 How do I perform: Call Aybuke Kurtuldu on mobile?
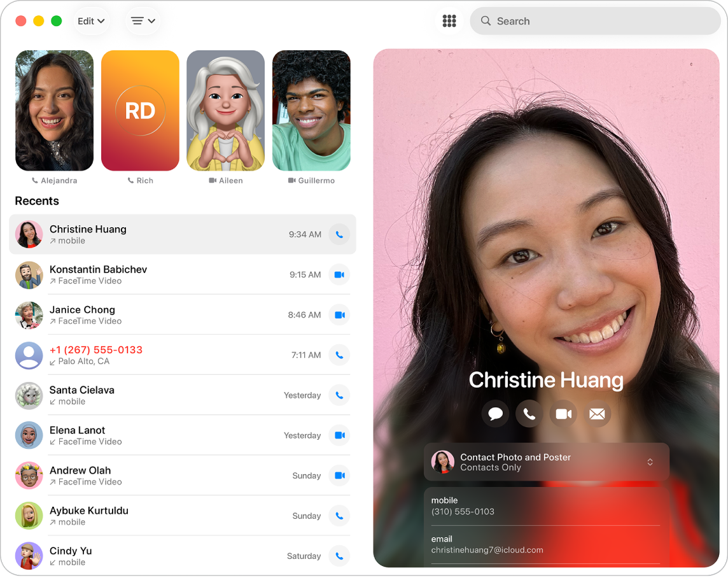[x=339, y=516]
